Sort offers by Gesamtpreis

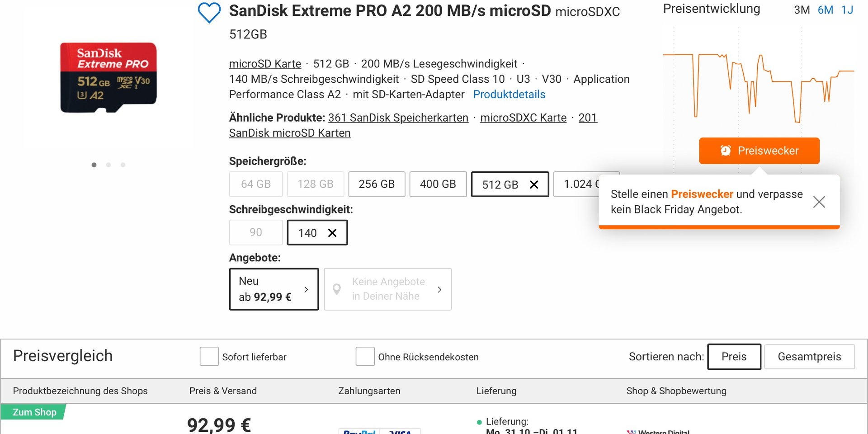(809, 357)
